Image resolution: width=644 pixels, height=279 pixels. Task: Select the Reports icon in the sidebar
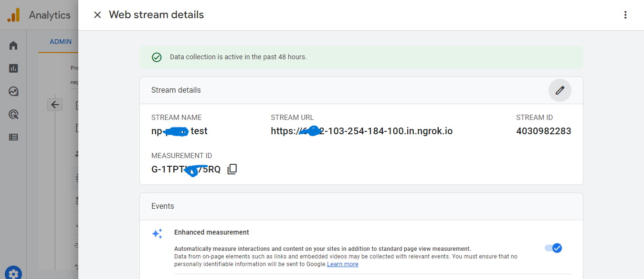pyautogui.click(x=13, y=68)
